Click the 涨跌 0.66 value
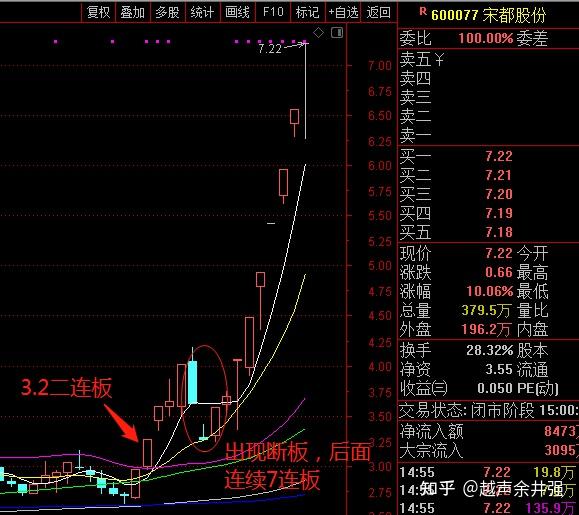This screenshot has height=515, width=579. pyautogui.click(x=499, y=272)
